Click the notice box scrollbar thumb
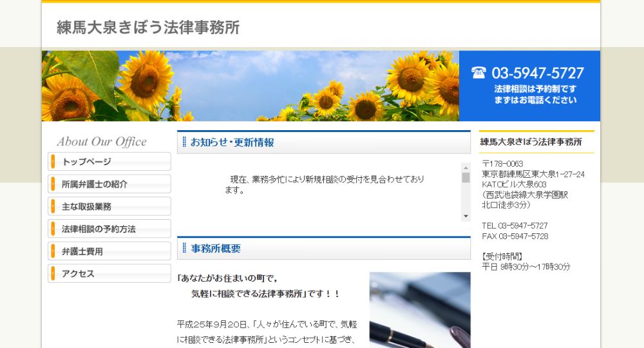 pyautogui.click(x=466, y=177)
